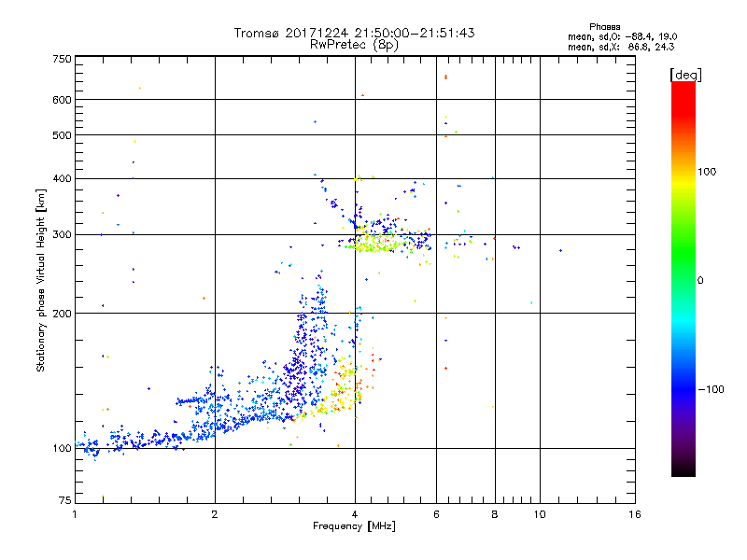Click the x-axis tick label '10'
The image size is (747, 560).
click(540, 514)
